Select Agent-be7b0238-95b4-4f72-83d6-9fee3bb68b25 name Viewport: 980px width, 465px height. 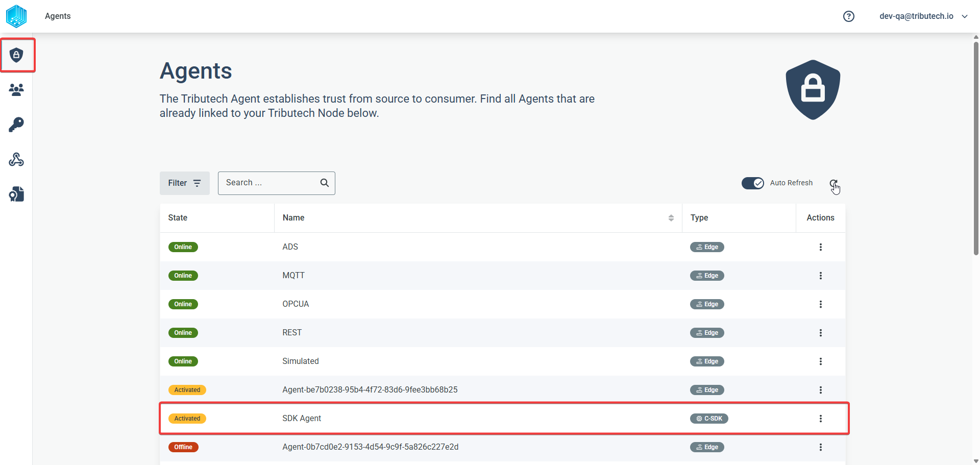coord(370,390)
